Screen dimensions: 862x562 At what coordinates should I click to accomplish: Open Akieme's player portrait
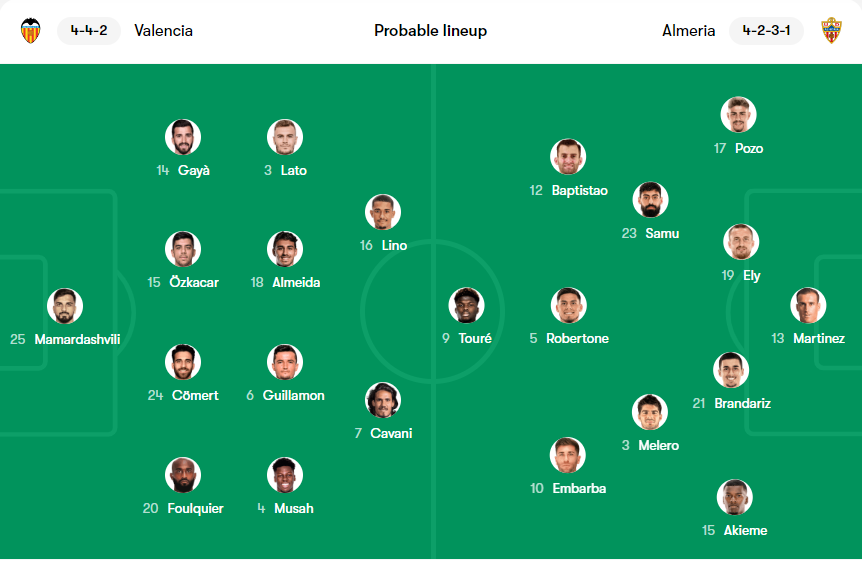click(x=734, y=498)
